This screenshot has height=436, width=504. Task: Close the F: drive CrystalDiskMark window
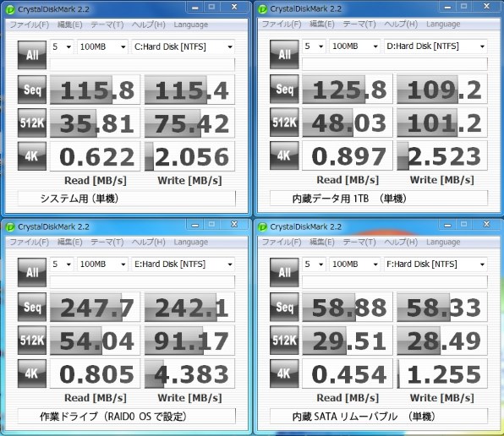(486, 224)
